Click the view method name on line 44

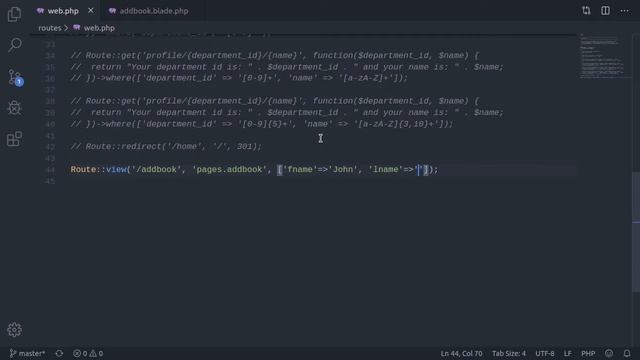pyautogui.click(x=116, y=170)
